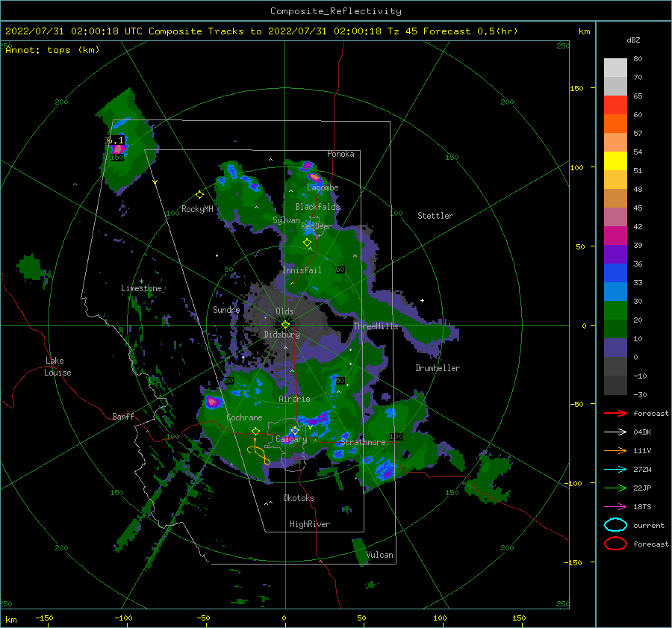Screen dimensions: 672x628
Task: Click the ThreeHills town label
Action: point(376,326)
